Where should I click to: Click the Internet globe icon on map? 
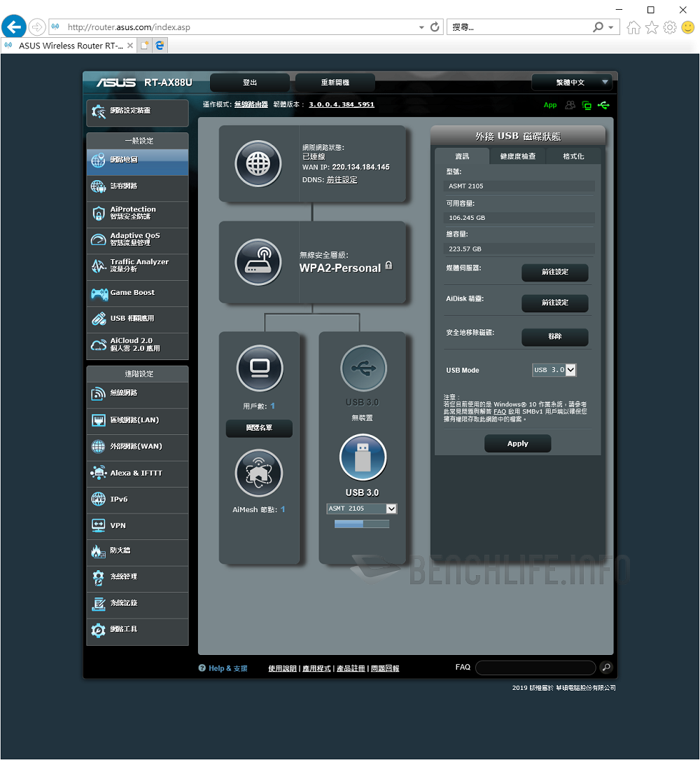coord(258,164)
